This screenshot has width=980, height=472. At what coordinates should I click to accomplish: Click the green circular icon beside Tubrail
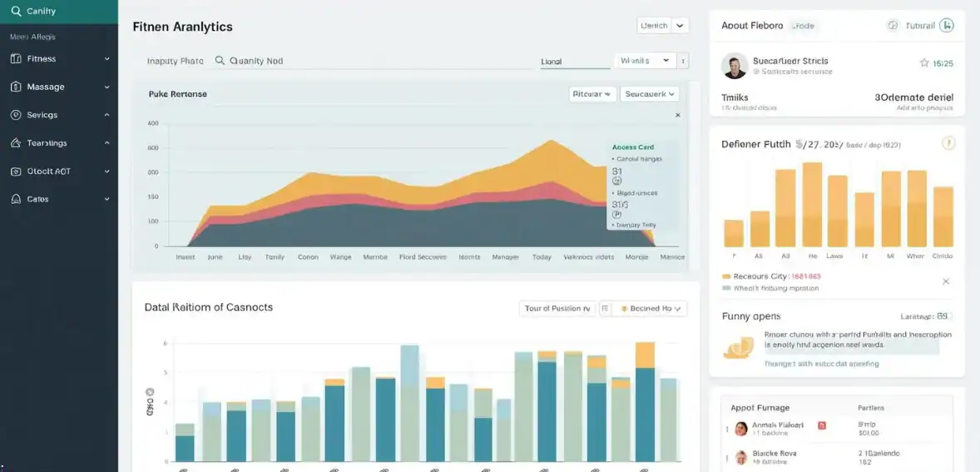pyautogui.click(x=946, y=26)
